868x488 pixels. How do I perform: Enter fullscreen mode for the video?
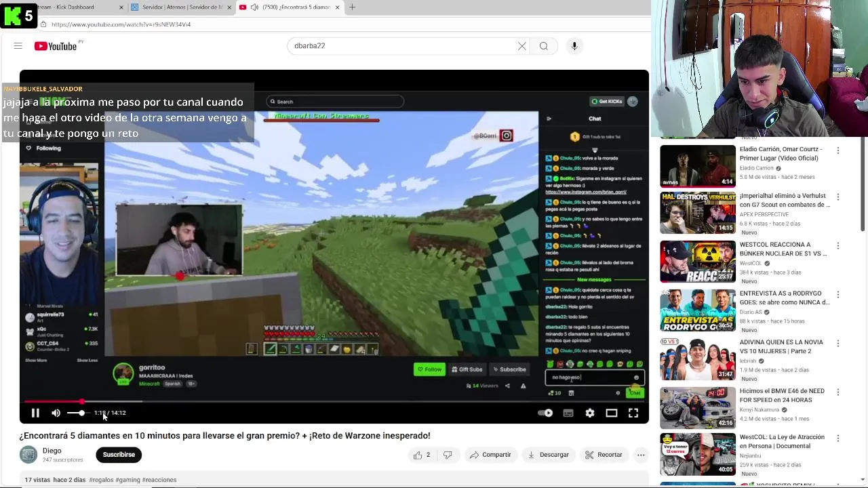(633, 413)
